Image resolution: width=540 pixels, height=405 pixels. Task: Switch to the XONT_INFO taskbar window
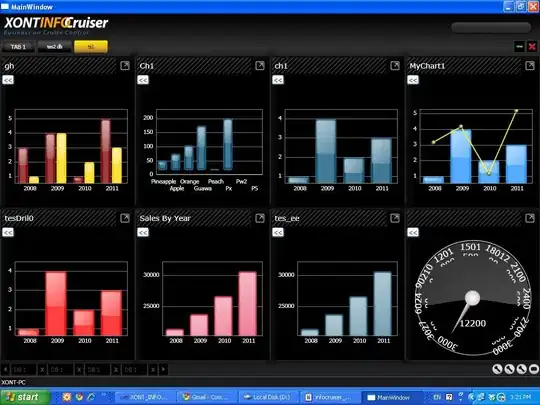[x=145, y=397]
